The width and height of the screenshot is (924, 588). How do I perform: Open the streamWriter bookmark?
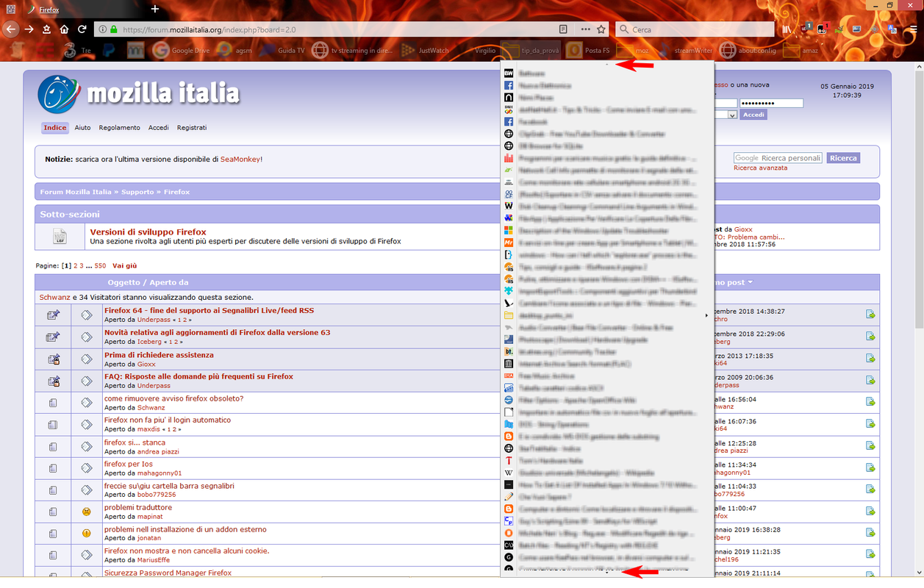click(685, 51)
